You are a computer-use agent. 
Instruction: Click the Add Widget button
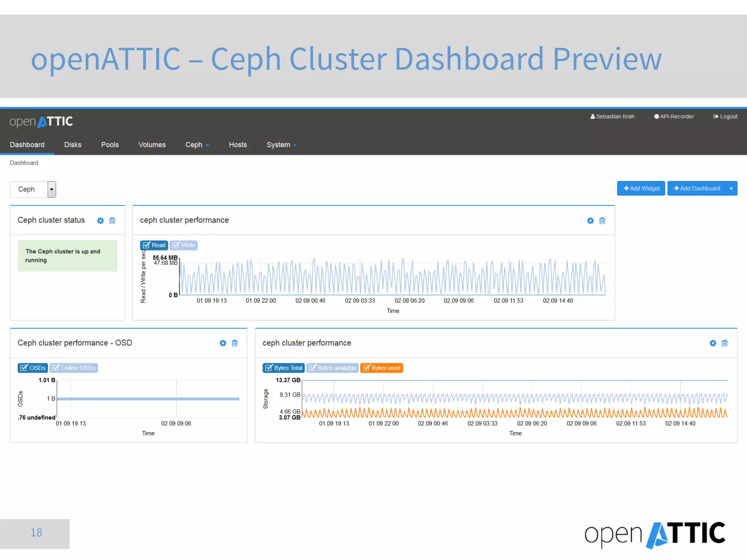[641, 188]
